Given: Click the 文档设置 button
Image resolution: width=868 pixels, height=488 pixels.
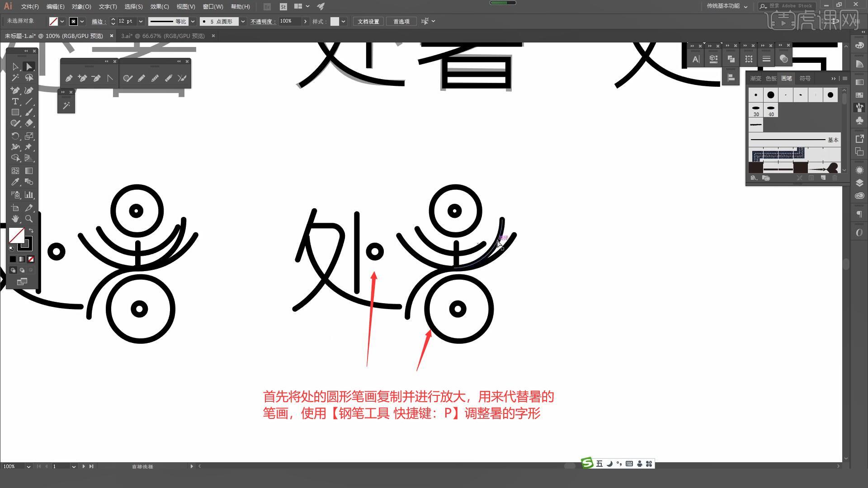Looking at the screenshot, I should click(x=368, y=21).
